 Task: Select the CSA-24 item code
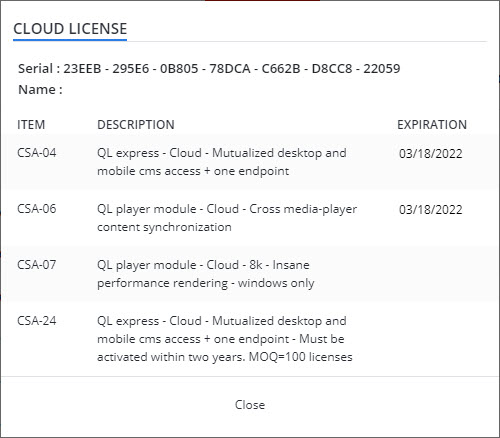pos(37,321)
